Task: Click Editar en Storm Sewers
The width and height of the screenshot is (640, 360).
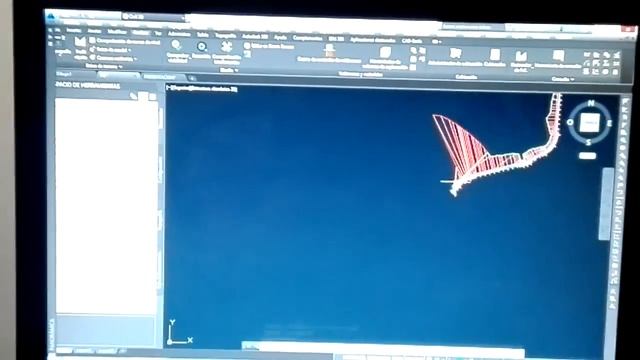Action: [269, 46]
